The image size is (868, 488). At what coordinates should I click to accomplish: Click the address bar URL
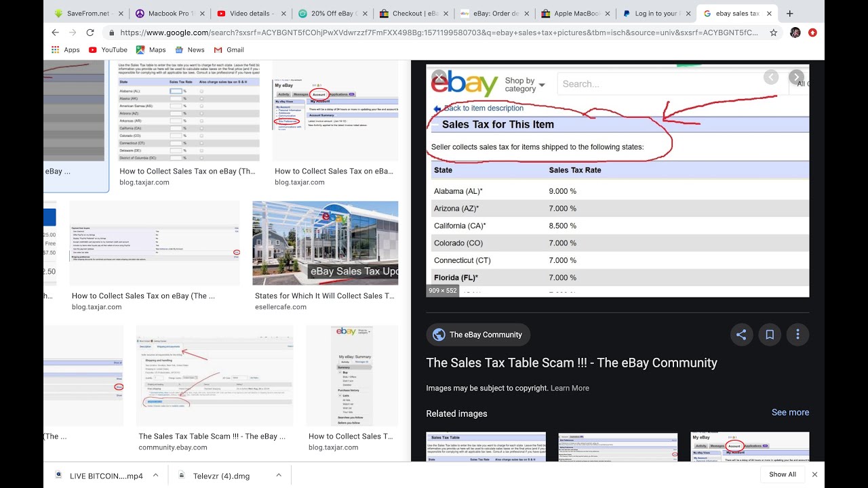click(439, 33)
